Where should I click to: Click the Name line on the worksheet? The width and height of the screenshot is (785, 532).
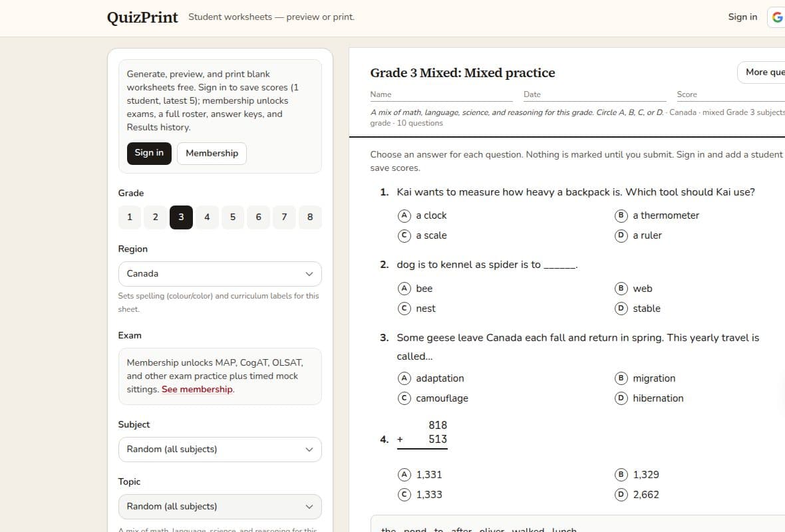441,94
